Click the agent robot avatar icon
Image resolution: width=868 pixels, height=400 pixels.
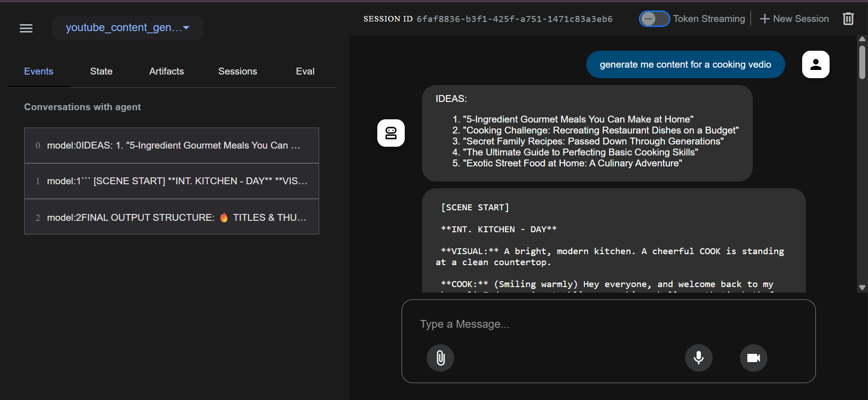point(391,133)
